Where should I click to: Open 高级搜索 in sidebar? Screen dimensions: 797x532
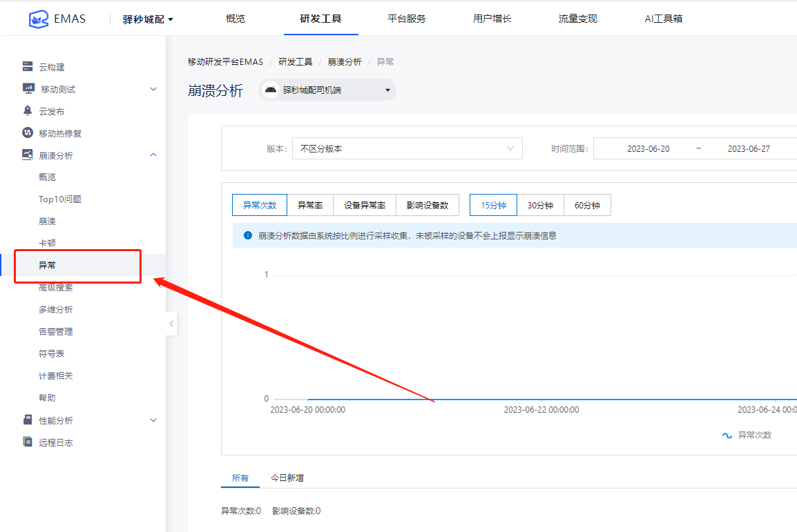[x=56, y=287]
